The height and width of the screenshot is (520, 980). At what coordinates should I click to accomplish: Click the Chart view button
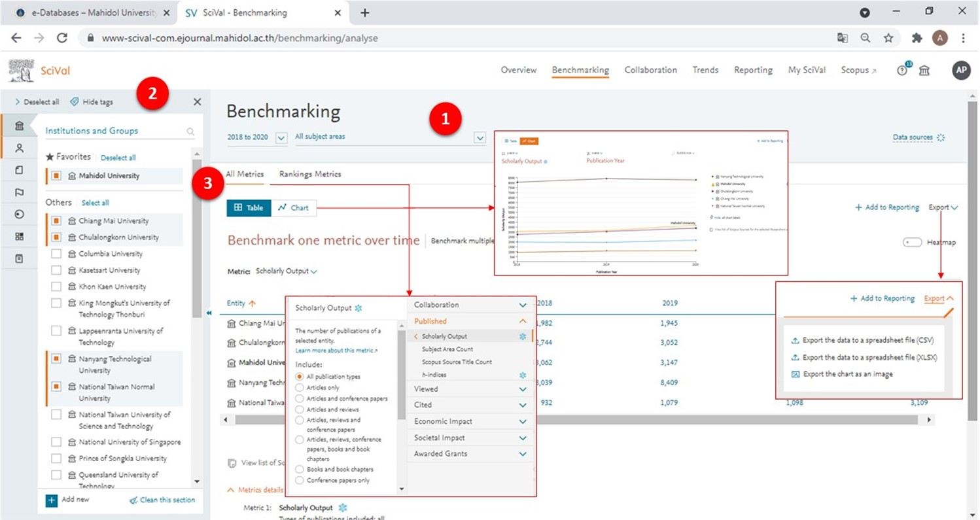coord(293,208)
